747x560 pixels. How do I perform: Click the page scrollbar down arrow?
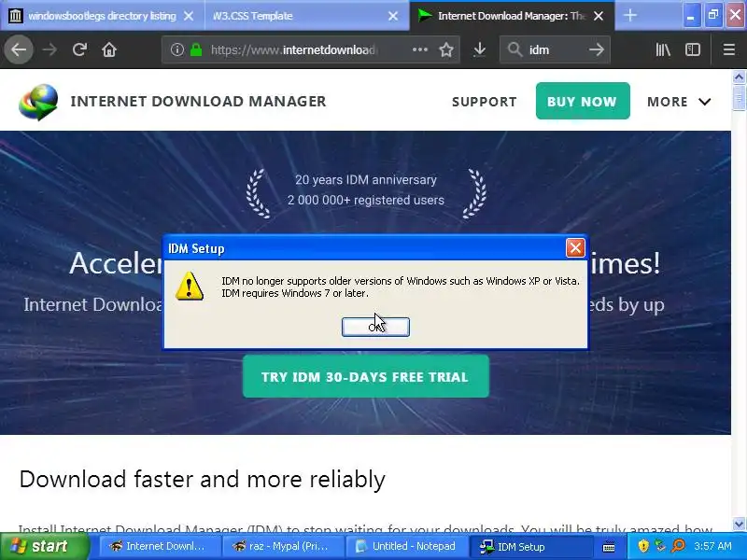tap(739, 524)
